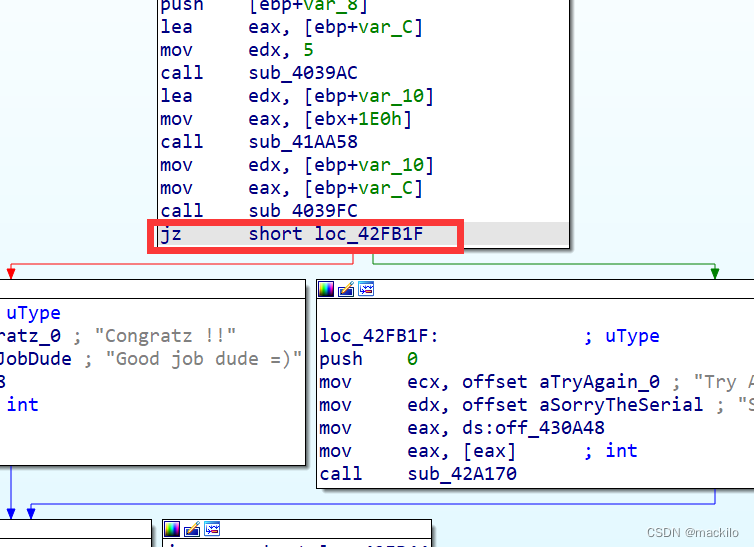Click 'uType' in the Congratz node
This screenshot has height=547, width=754.
(x=34, y=313)
